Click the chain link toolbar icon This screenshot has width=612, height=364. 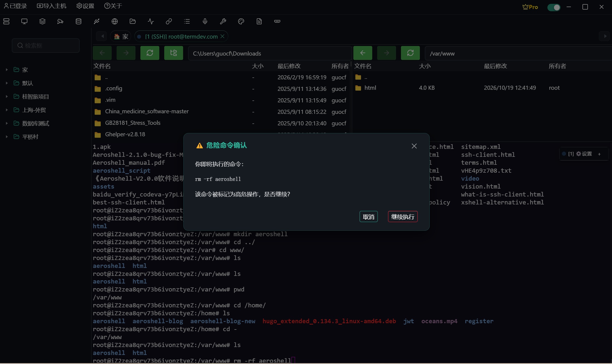click(x=169, y=21)
